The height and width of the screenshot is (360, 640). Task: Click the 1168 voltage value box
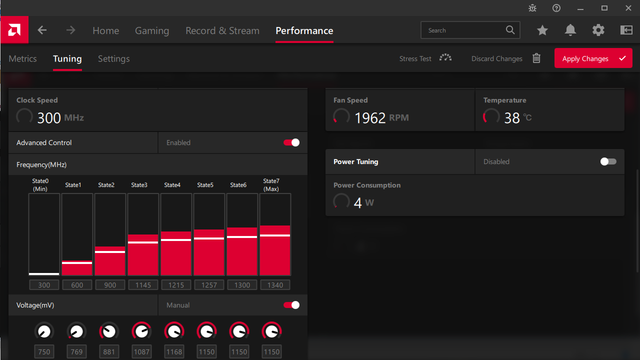pyautogui.click(x=174, y=351)
